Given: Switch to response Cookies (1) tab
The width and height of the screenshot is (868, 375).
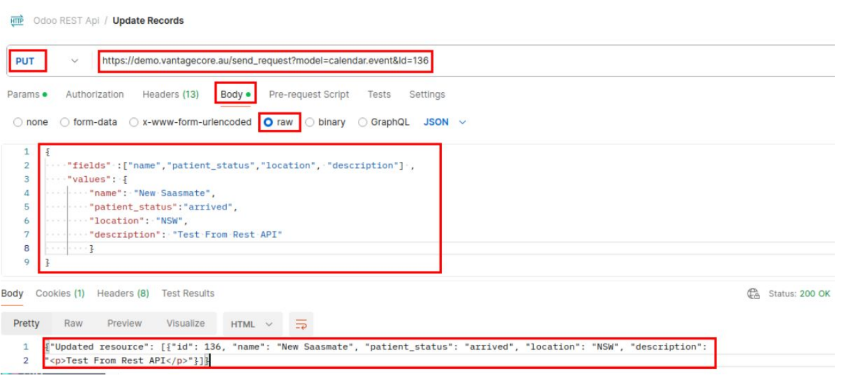Looking at the screenshot, I should point(60,293).
